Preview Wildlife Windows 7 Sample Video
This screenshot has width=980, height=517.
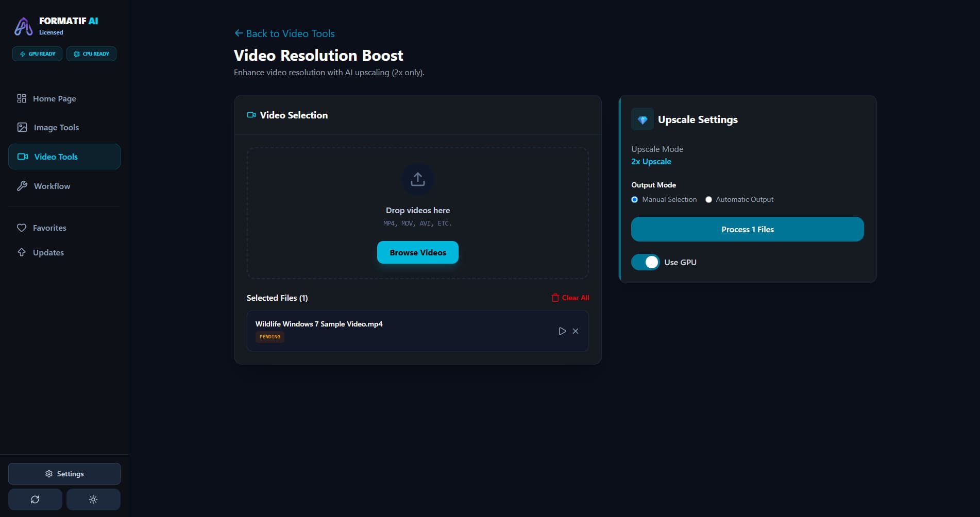coord(562,331)
